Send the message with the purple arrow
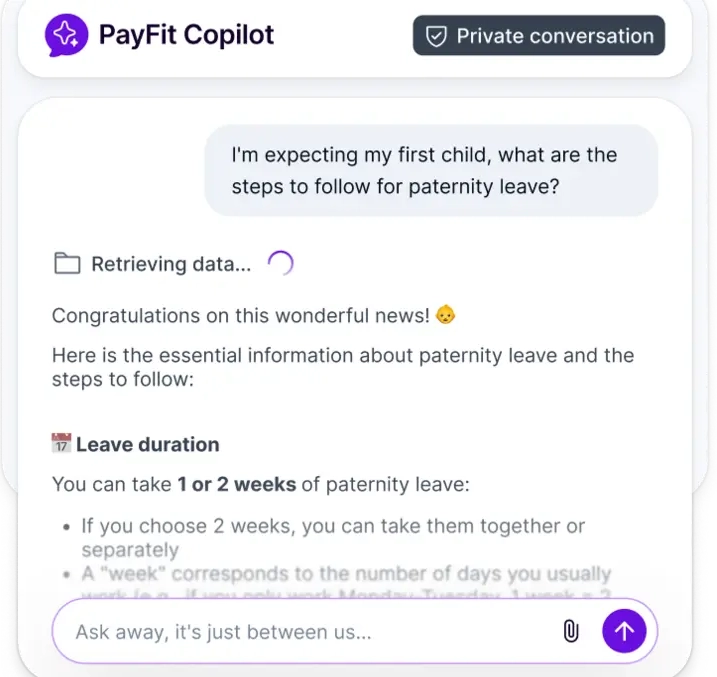Viewport: 717px width, 677px height. pyautogui.click(x=624, y=631)
